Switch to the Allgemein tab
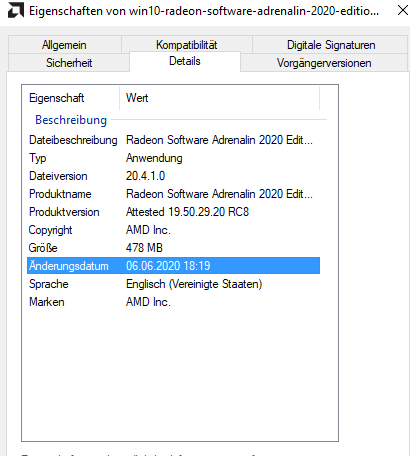410x456 pixels. (64, 45)
